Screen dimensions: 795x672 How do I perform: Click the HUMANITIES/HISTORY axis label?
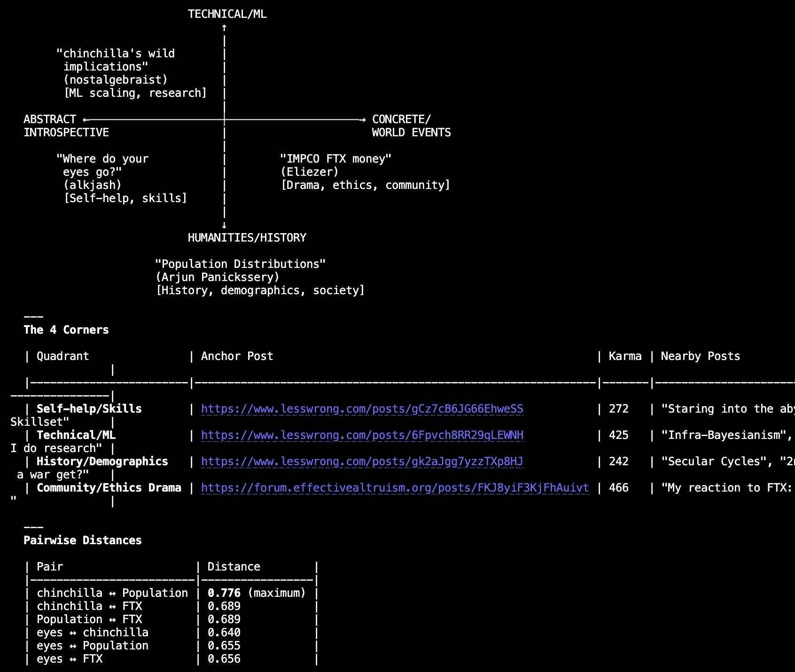click(247, 238)
